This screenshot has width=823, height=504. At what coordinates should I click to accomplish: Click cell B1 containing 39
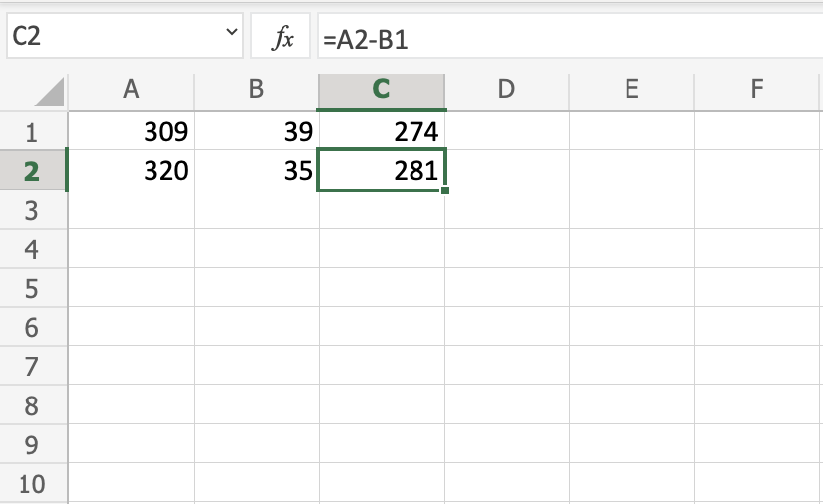click(x=256, y=131)
